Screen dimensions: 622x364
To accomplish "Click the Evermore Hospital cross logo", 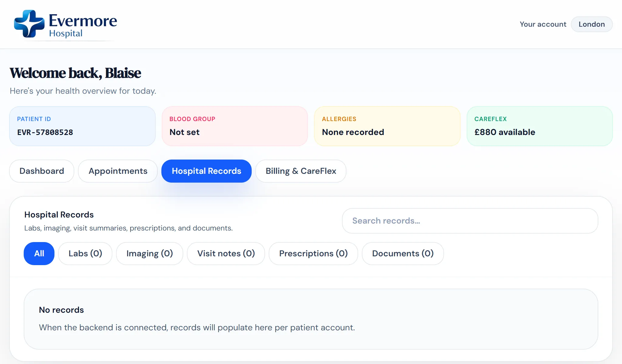I will click(29, 24).
